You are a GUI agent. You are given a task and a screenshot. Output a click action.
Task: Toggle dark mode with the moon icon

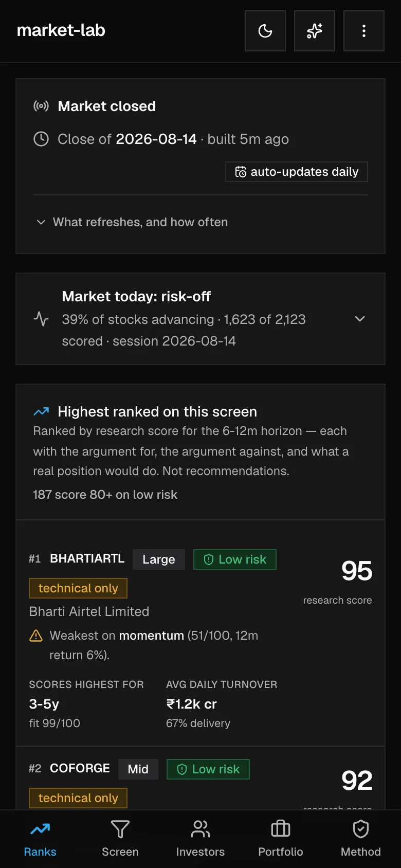[x=265, y=31]
